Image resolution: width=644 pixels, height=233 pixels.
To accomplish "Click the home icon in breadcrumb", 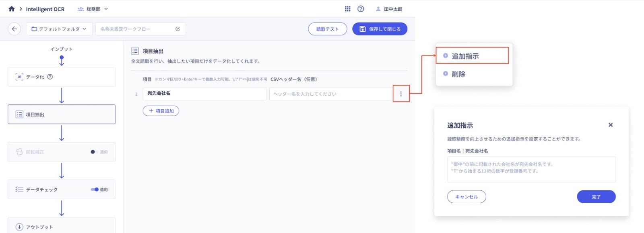I will point(12,9).
